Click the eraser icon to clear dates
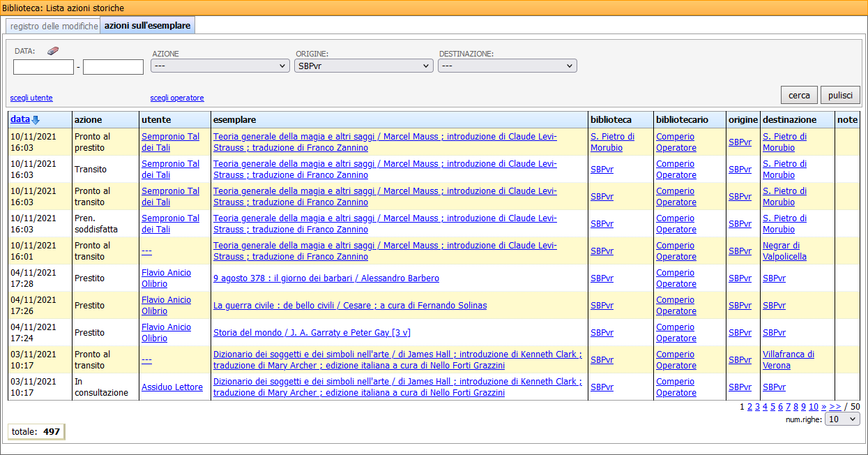The image size is (868, 455). [x=52, y=50]
